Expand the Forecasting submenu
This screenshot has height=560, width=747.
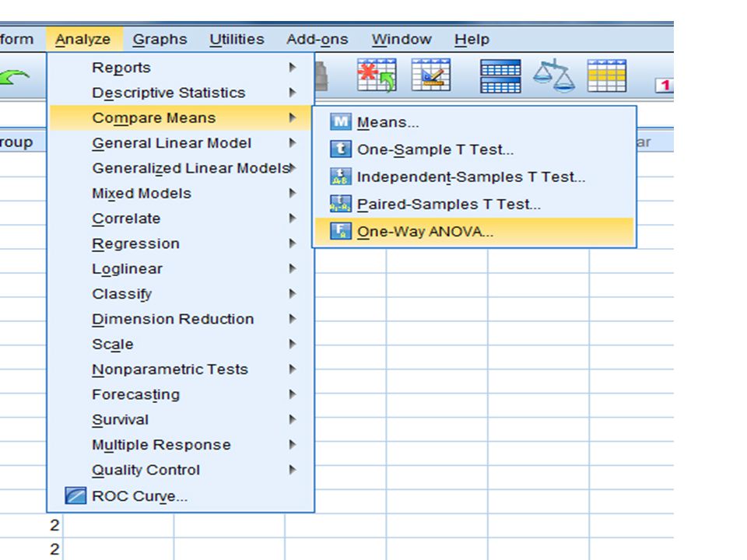pyautogui.click(x=181, y=394)
